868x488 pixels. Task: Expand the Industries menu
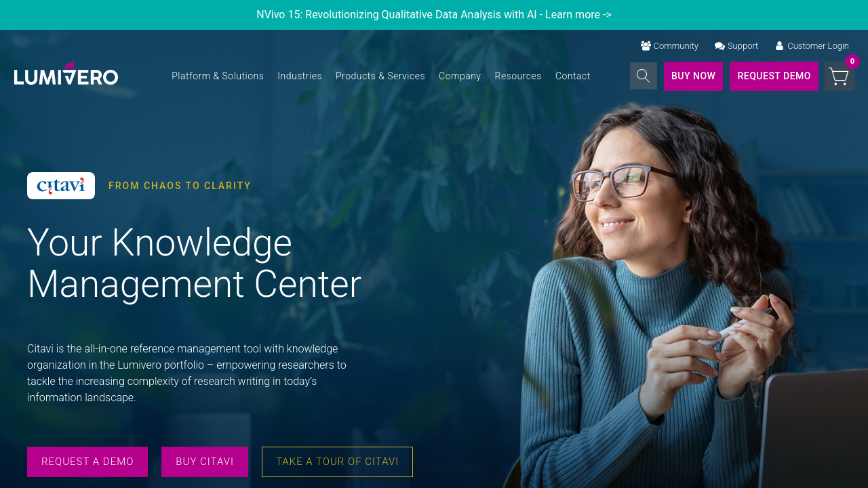pos(300,76)
